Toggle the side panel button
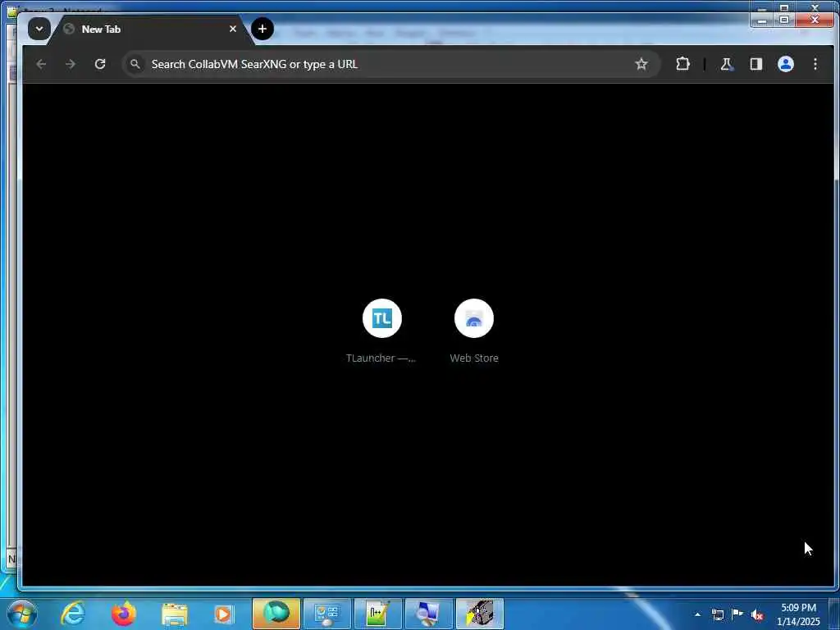The height and width of the screenshot is (630, 840). [x=756, y=64]
